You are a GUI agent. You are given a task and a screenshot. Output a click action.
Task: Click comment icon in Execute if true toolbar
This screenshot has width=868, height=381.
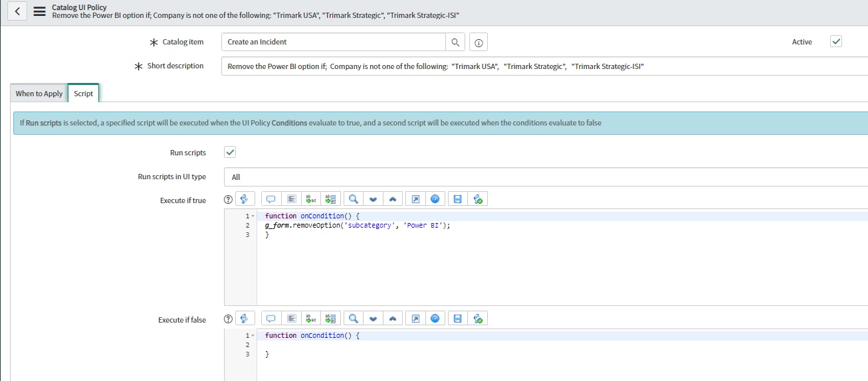(x=271, y=199)
